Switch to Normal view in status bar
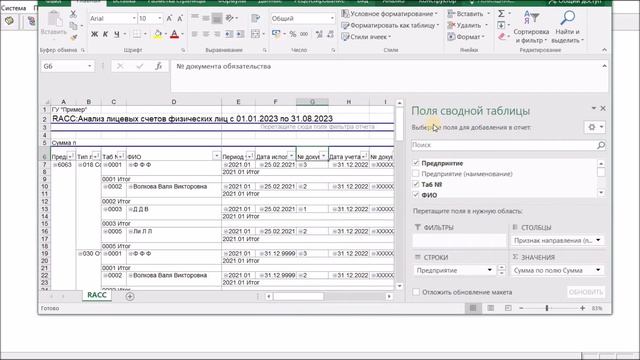Screen dimensions: 640x360 tap(473, 308)
